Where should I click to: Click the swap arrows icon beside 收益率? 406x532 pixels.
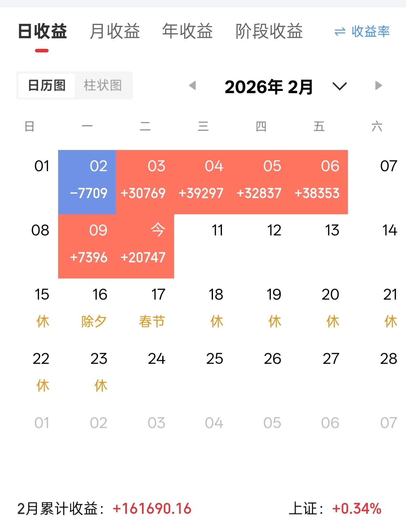(340, 32)
